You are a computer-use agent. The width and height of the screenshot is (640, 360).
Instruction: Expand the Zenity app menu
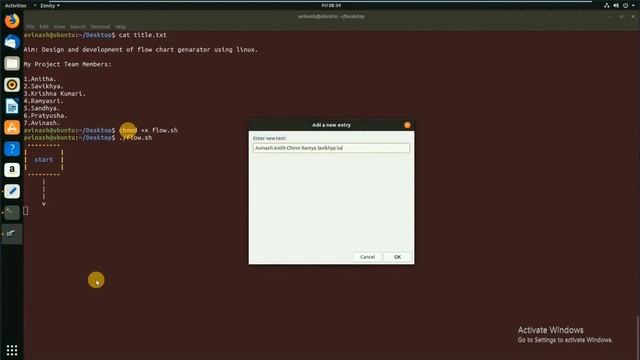(50, 6)
